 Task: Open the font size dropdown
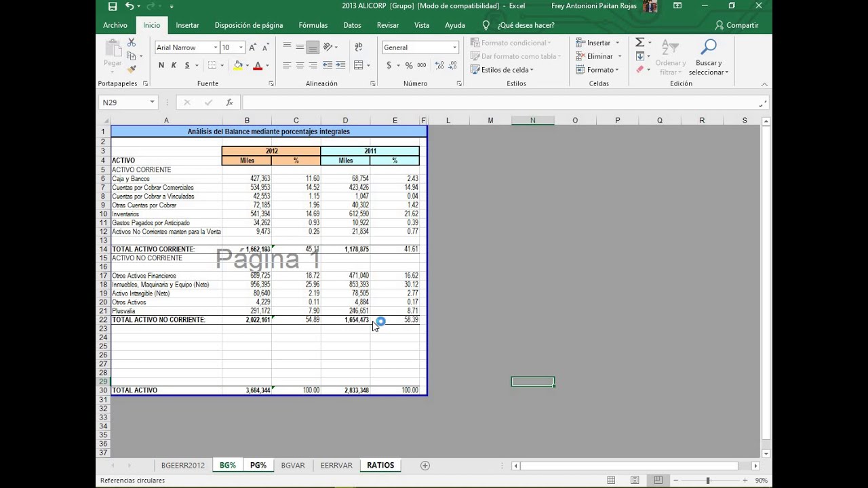tap(241, 47)
